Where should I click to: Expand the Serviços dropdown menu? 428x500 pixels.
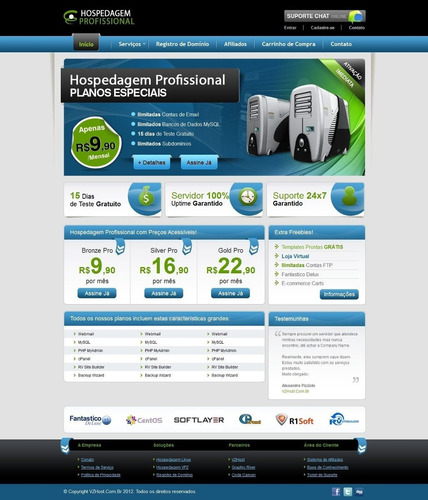click(132, 44)
